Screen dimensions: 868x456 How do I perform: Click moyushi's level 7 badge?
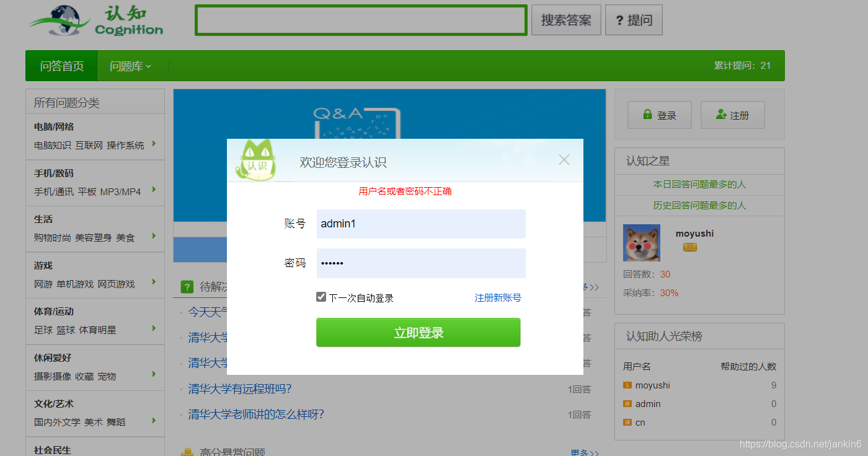(690, 247)
